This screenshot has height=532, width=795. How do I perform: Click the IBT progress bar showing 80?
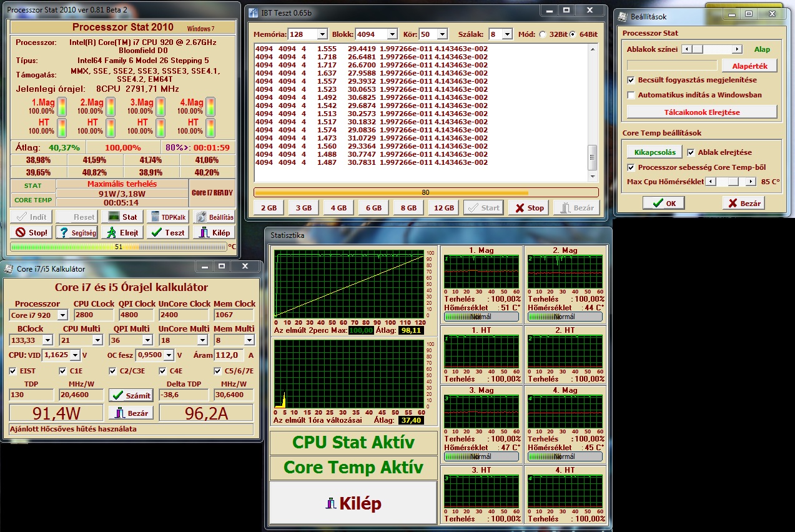[426, 192]
